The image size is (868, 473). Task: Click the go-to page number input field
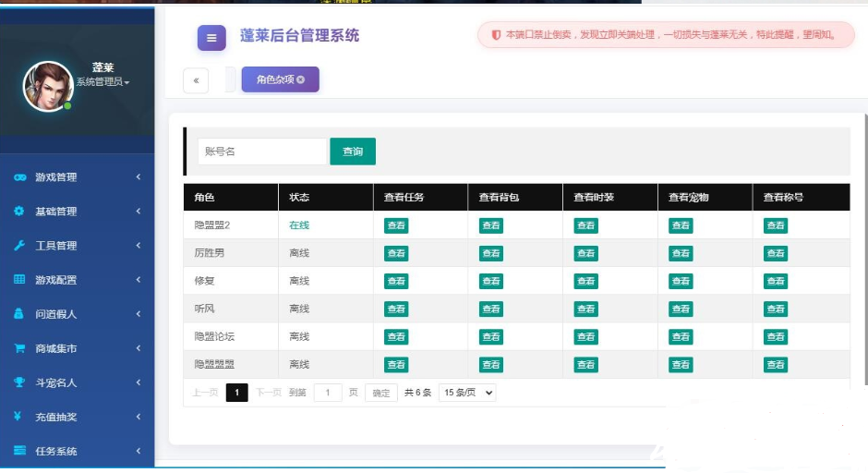[x=328, y=393]
